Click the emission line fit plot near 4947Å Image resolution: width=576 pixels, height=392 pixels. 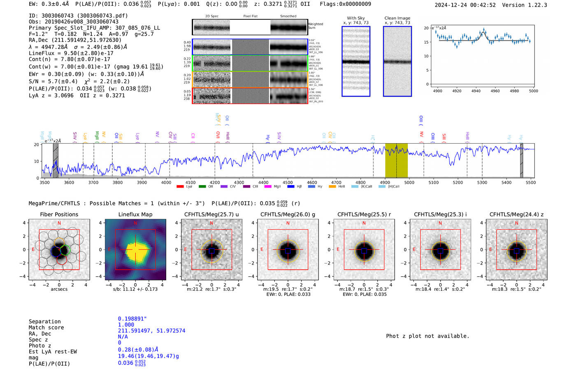click(483, 56)
